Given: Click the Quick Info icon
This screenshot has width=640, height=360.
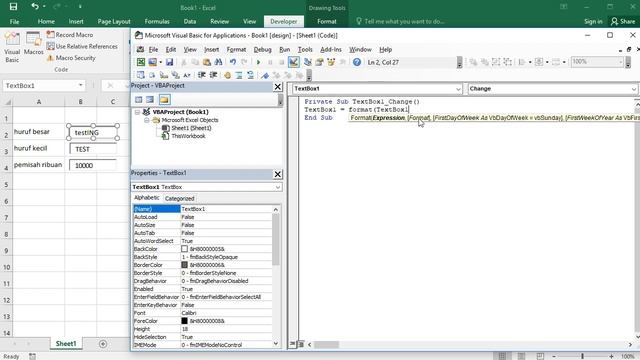Looking at the screenshot, I should point(164,75).
